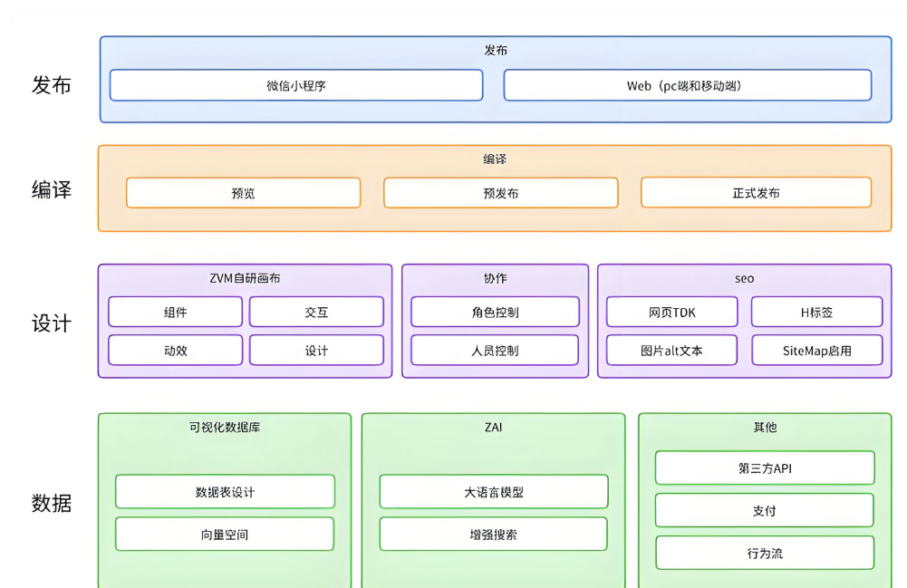This screenshot has height=588, width=907.
Task: Click the 向量空间 box
Action: (224, 534)
